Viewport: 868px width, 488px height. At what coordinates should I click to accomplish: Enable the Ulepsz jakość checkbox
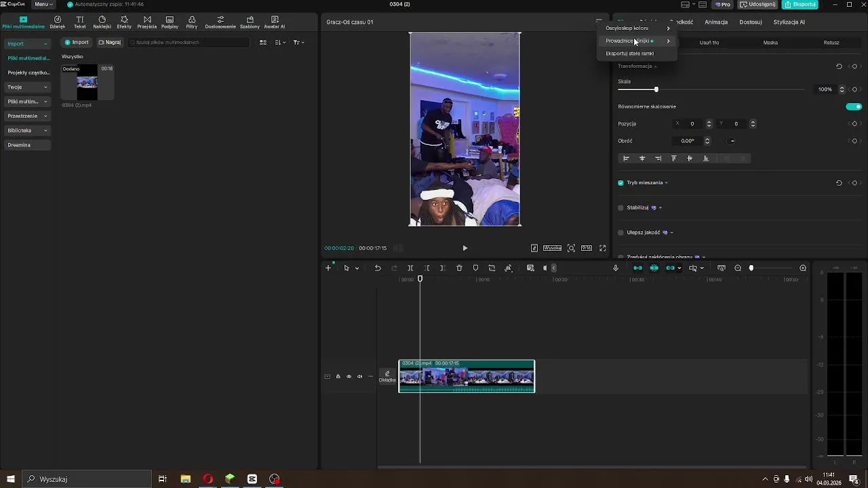(620, 232)
